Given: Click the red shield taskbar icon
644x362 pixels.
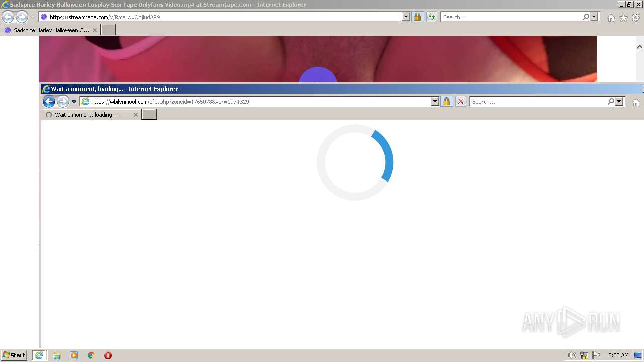Looking at the screenshot, I should (x=108, y=355).
